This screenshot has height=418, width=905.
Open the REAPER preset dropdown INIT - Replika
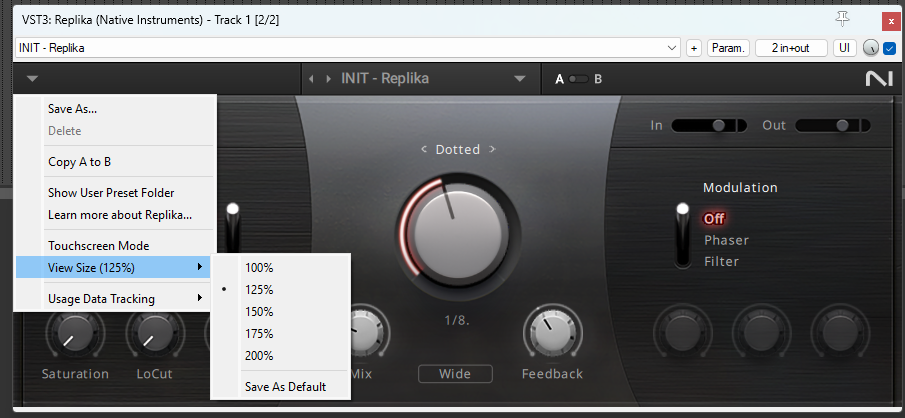pyautogui.click(x=348, y=48)
